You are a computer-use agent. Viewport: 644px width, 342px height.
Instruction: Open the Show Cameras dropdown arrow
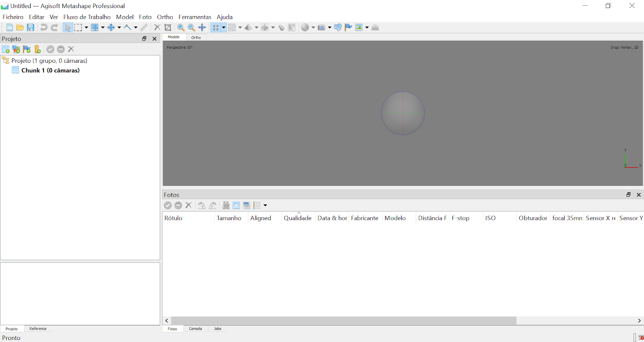(x=330, y=27)
